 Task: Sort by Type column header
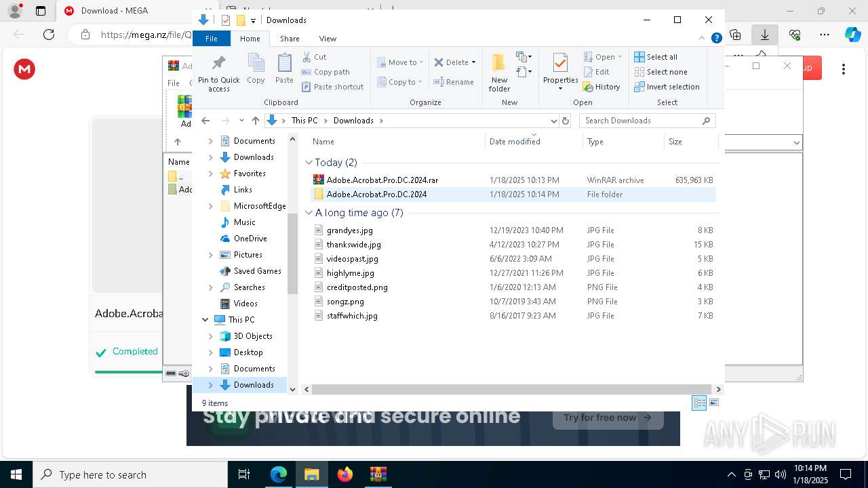(x=624, y=142)
